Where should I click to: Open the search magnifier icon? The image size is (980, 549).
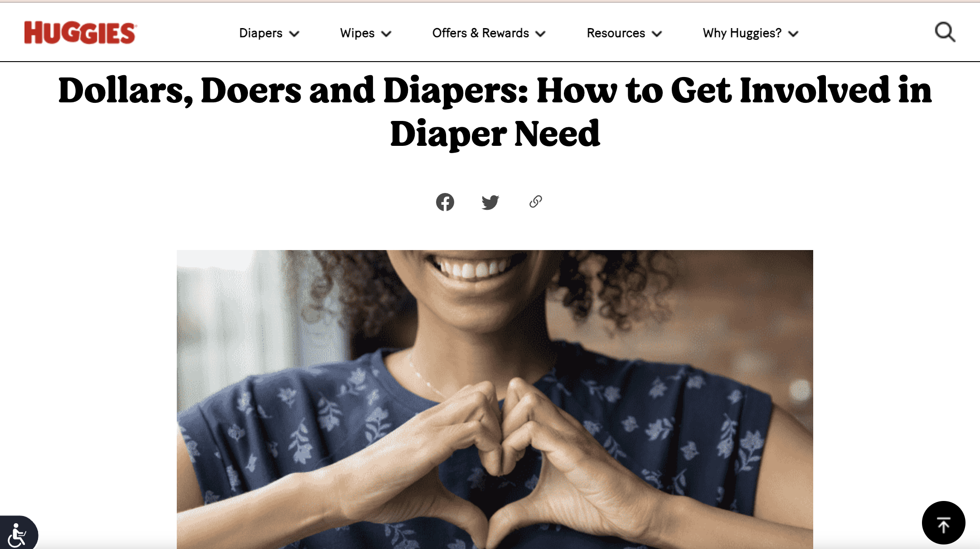click(x=945, y=32)
